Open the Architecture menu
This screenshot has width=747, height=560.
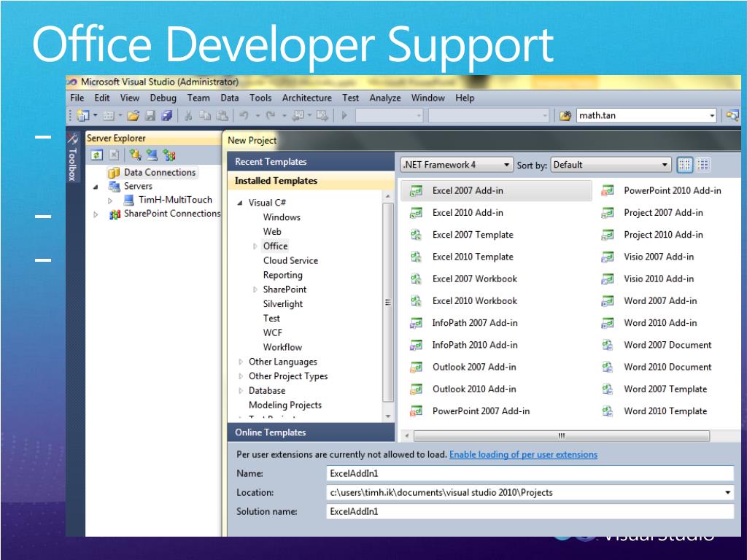307,98
